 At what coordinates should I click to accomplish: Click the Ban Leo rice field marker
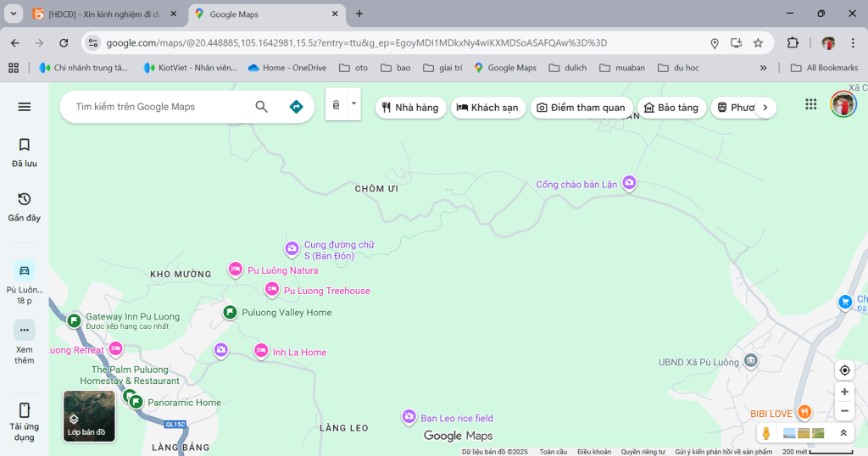tap(409, 417)
